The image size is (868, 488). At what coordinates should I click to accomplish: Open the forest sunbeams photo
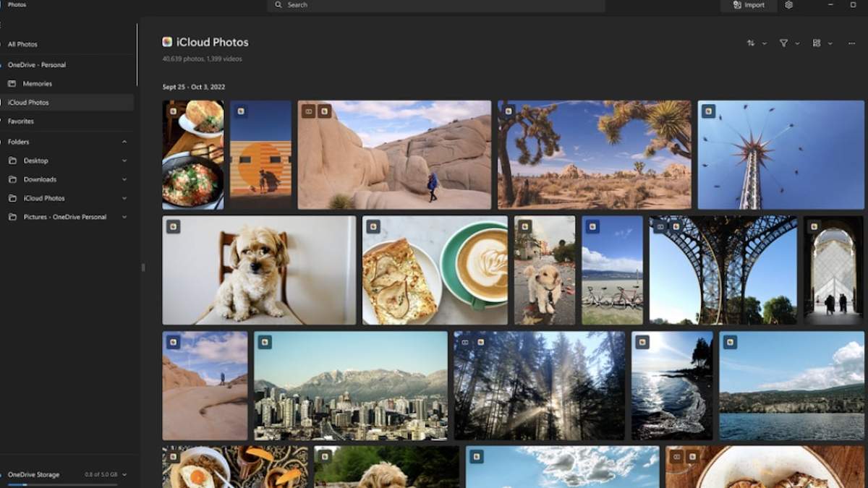point(540,386)
